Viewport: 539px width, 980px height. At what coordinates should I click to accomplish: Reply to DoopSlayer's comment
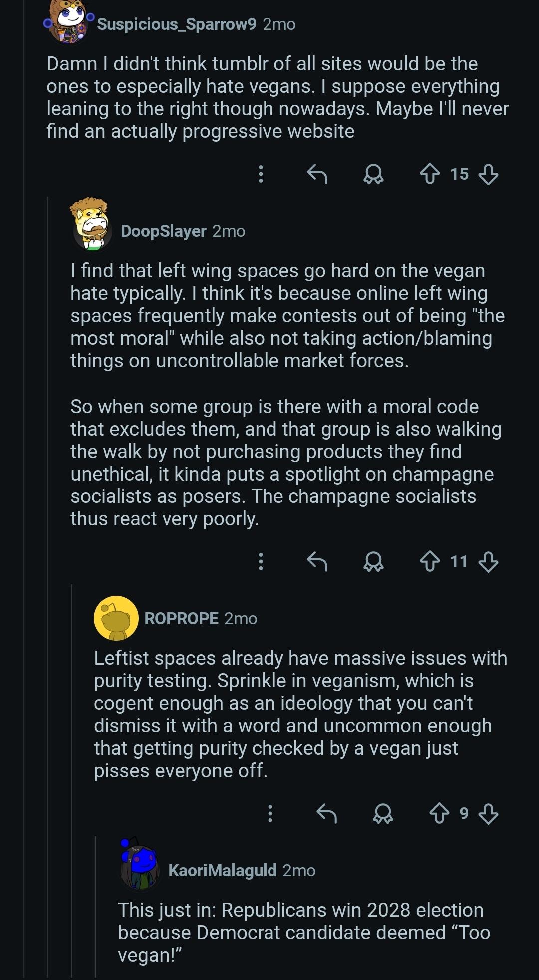[x=317, y=562]
